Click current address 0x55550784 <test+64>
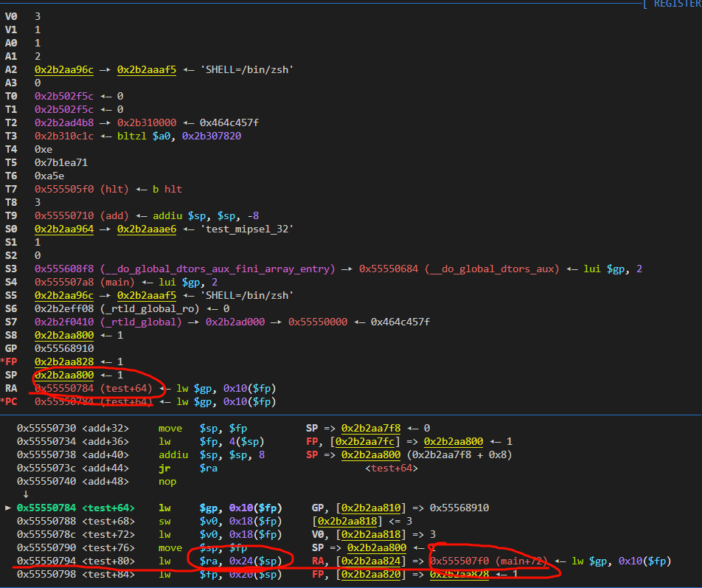Viewport: 702px width, 588px height. pos(75,508)
